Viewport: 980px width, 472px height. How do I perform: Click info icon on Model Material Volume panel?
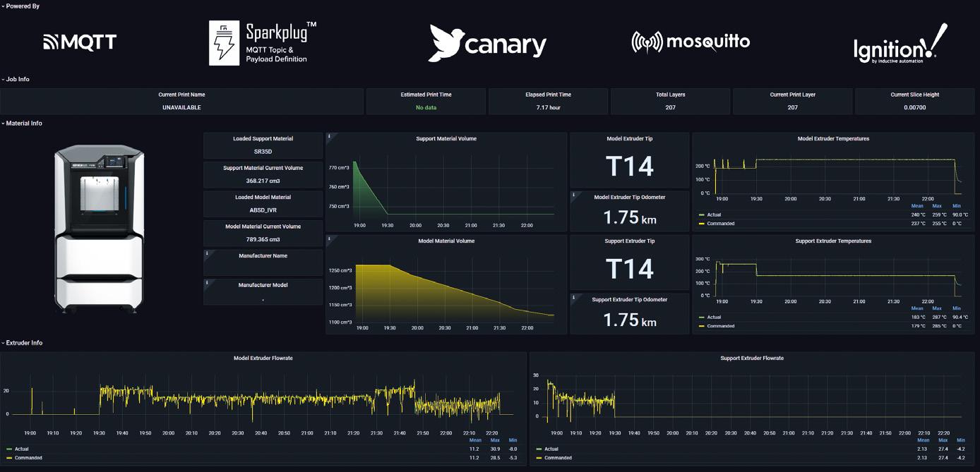(x=329, y=238)
